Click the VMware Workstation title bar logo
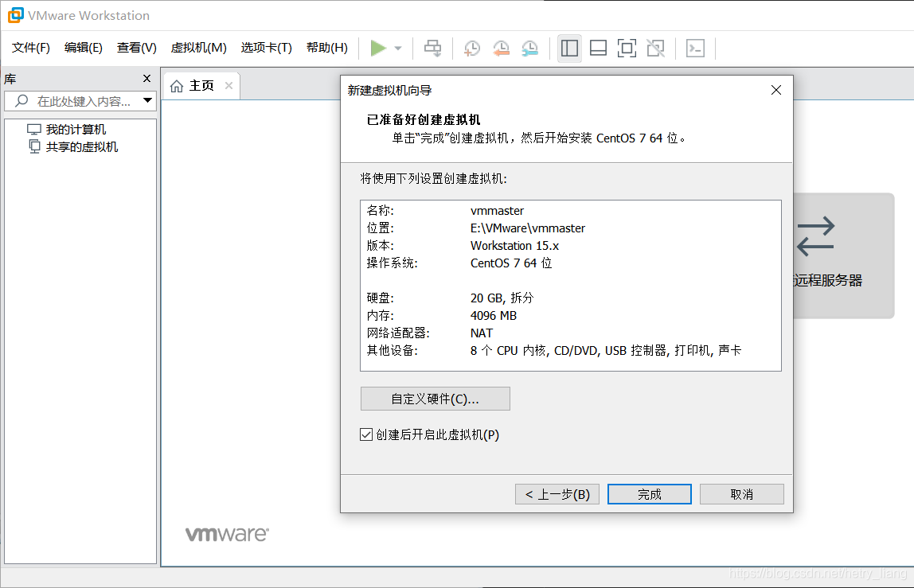914x588 pixels. click(16, 15)
